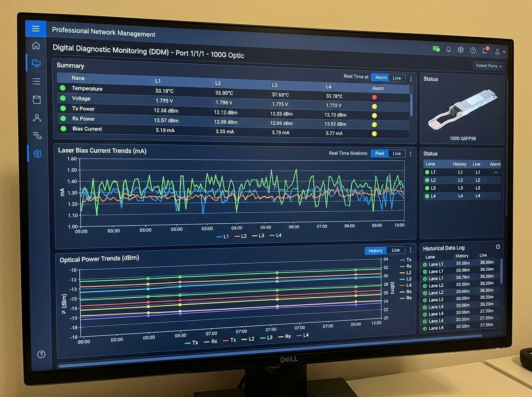Screen dimensions: 532x397
Task: Open Summary panel kebab menu
Action: point(411,78)
